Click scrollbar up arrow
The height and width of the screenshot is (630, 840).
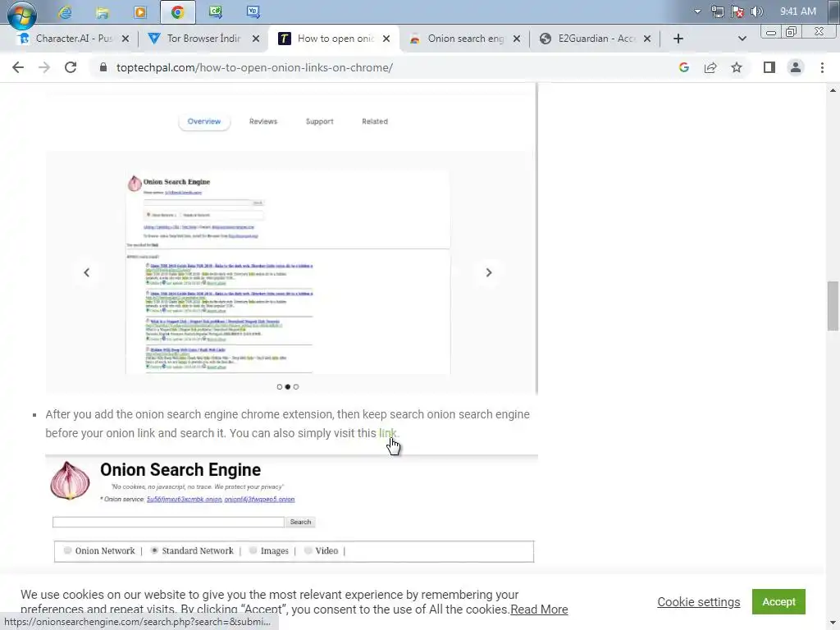coord(833,90)
